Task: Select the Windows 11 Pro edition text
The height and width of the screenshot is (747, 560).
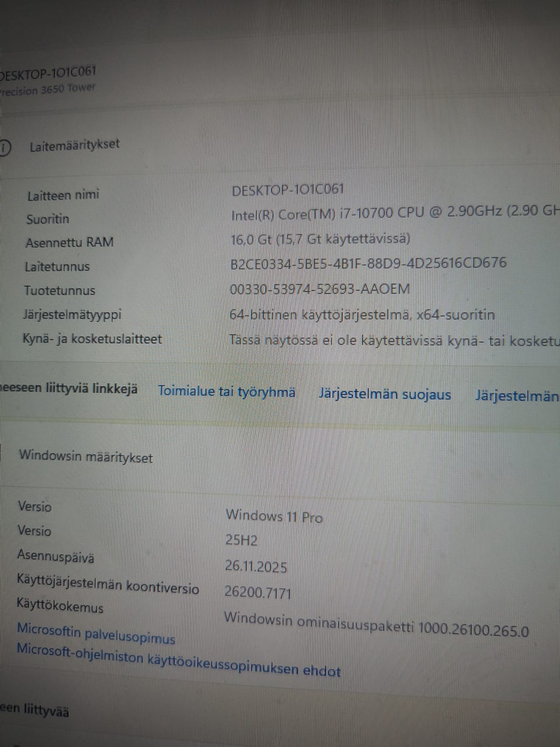Action: click(x=274, y=516)
